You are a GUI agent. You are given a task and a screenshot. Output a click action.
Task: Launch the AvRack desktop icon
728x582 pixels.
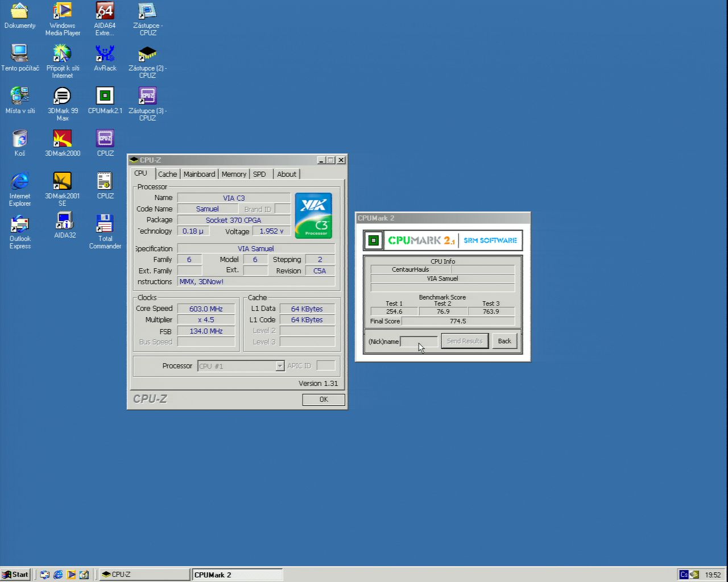coord(105,53)
